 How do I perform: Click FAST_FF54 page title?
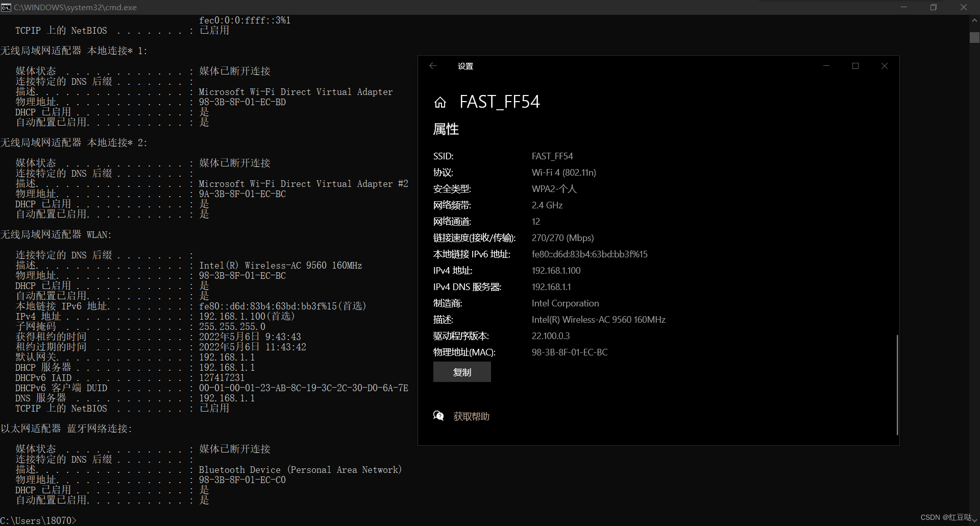pyautogui.click(x=500, y=102)
